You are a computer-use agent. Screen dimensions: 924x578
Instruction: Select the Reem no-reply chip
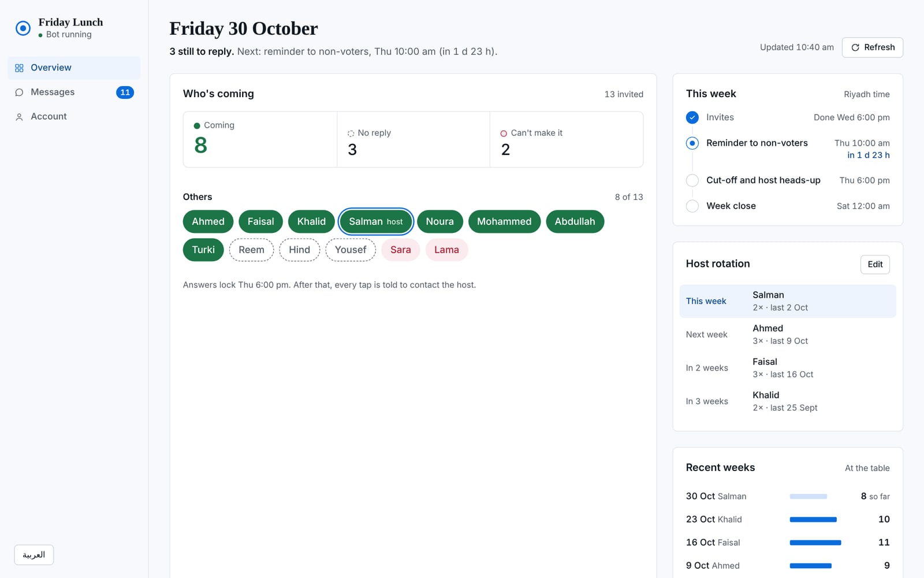251,250
